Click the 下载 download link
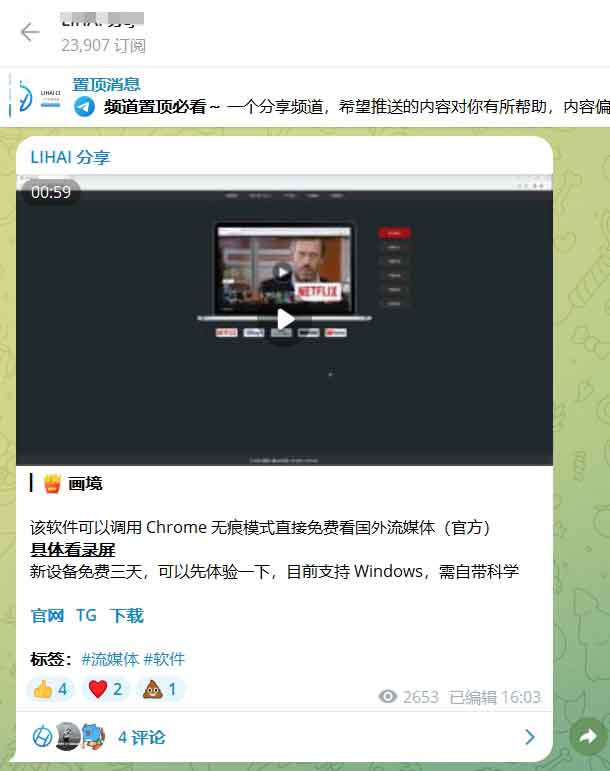 [x=126, y=615]
